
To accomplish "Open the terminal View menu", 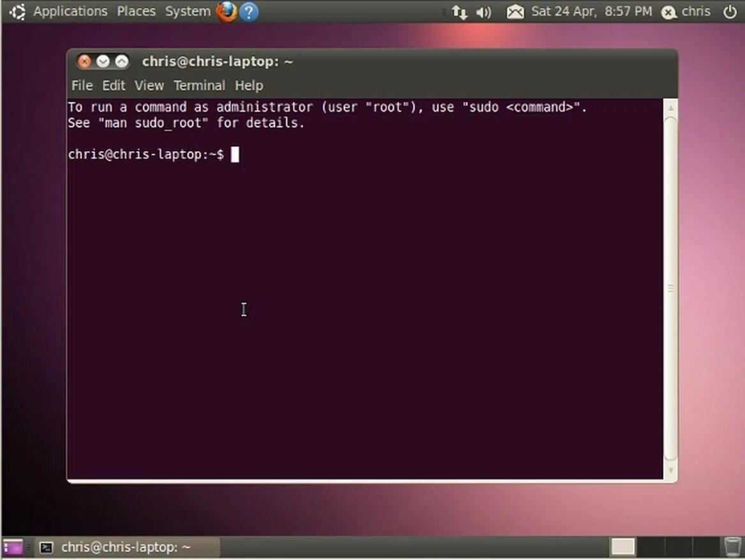I will [x=149, y=85].
